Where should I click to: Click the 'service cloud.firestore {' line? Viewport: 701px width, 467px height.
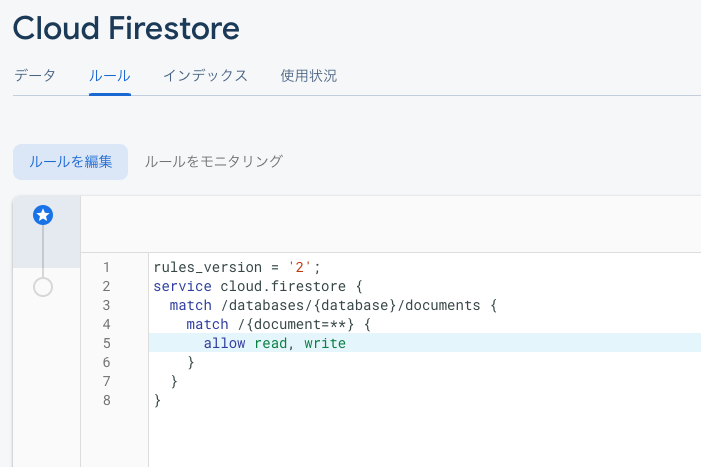point(258,286)
